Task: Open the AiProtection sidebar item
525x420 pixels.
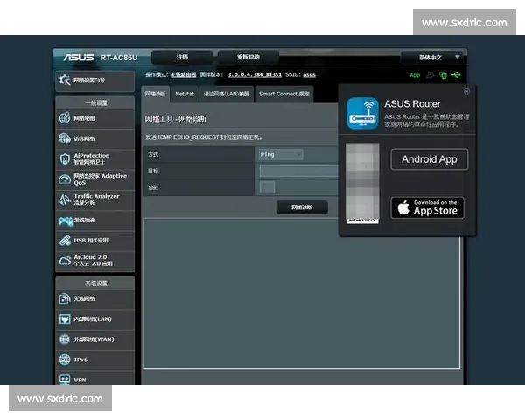Action: coord(94,159)
